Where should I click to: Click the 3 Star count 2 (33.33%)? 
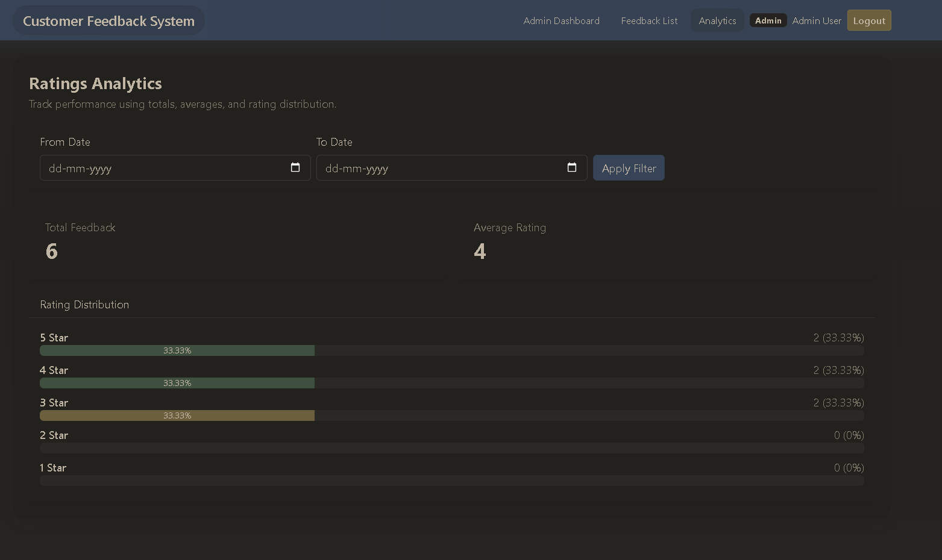coord(838,403)
